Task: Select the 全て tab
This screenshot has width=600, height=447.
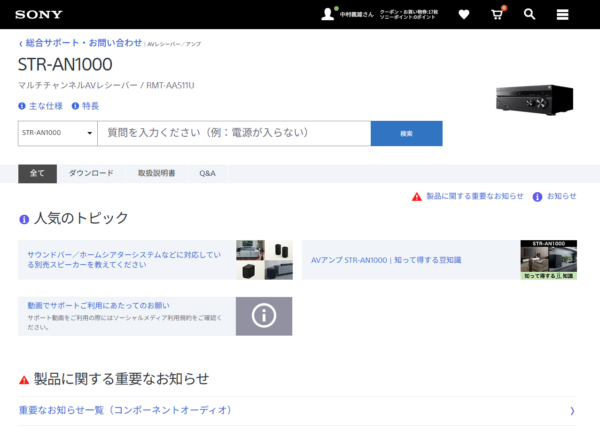Action: [x=38, y=173]
